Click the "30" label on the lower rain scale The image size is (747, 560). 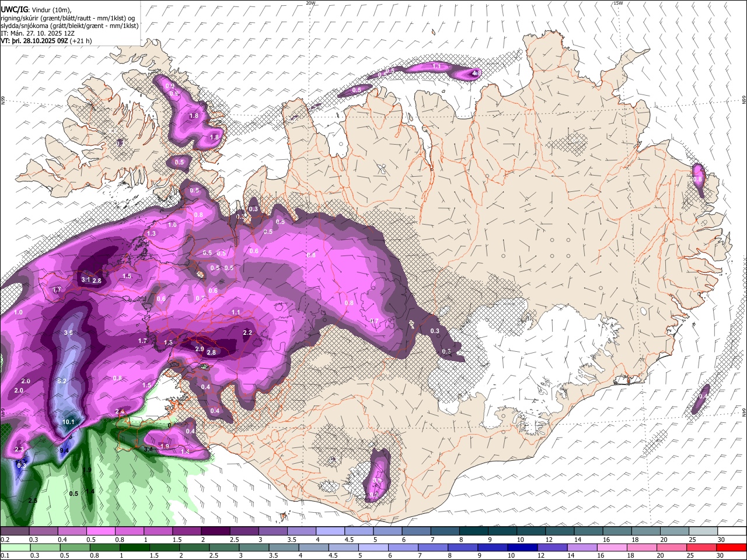coord(721,555)
